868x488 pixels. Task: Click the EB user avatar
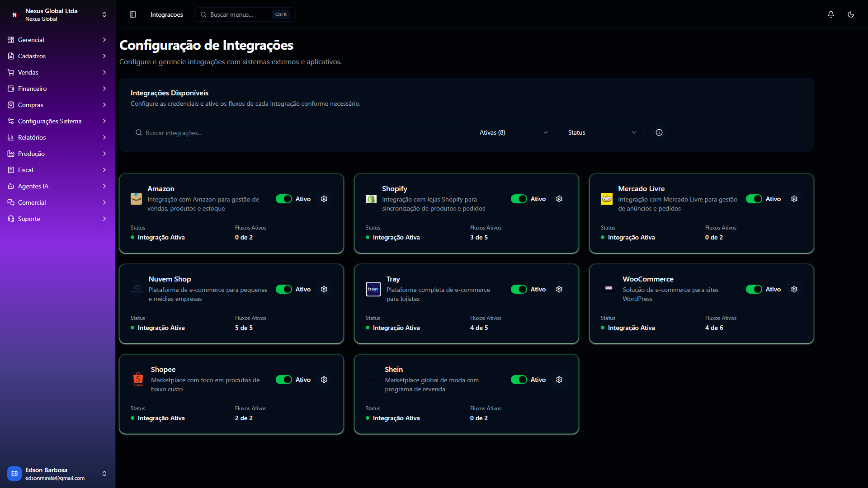(x=14, y=474)
